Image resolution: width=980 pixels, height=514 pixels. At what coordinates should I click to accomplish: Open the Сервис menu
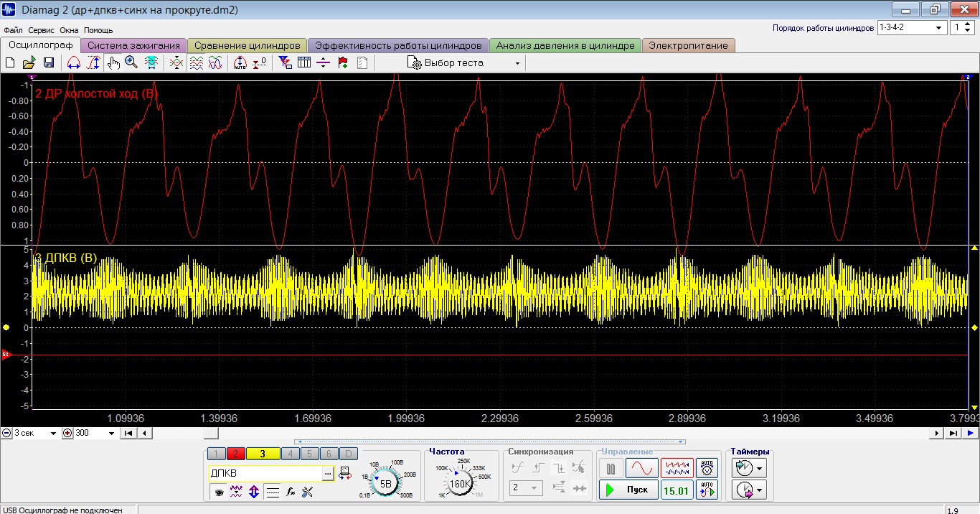coord(42,30)
